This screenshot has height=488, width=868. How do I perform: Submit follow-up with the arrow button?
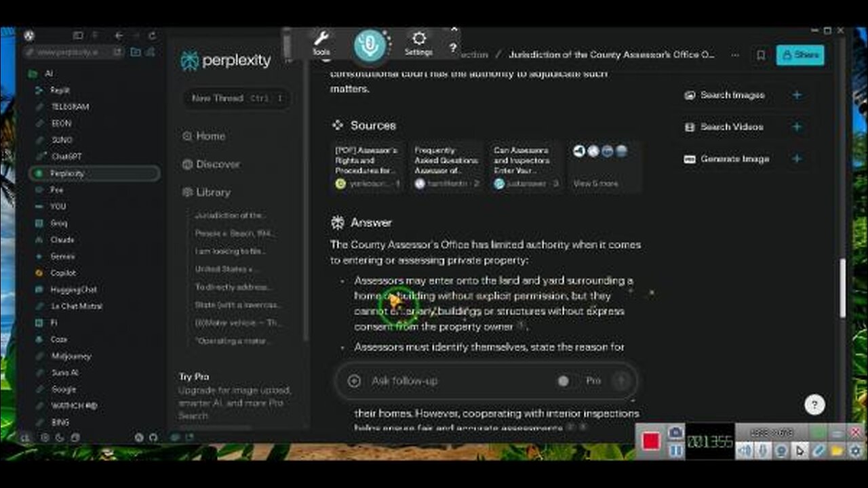pyautogui.click(x=620, y=381)
